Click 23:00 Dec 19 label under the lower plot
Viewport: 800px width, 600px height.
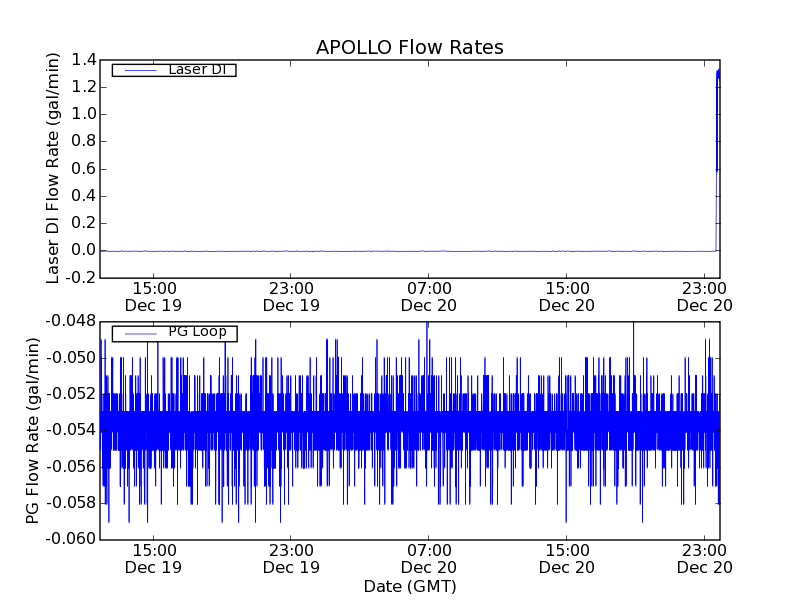point(291,558)
